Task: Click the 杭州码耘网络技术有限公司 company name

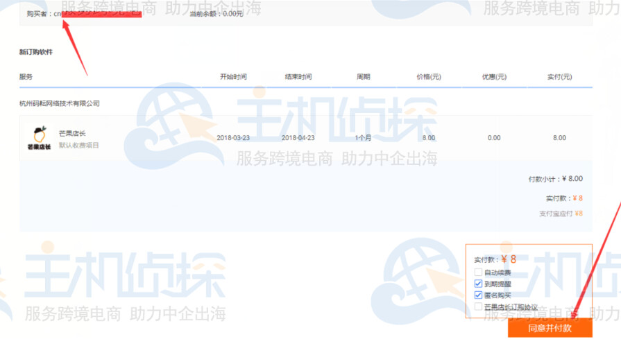Action: [x=60, y=103]
